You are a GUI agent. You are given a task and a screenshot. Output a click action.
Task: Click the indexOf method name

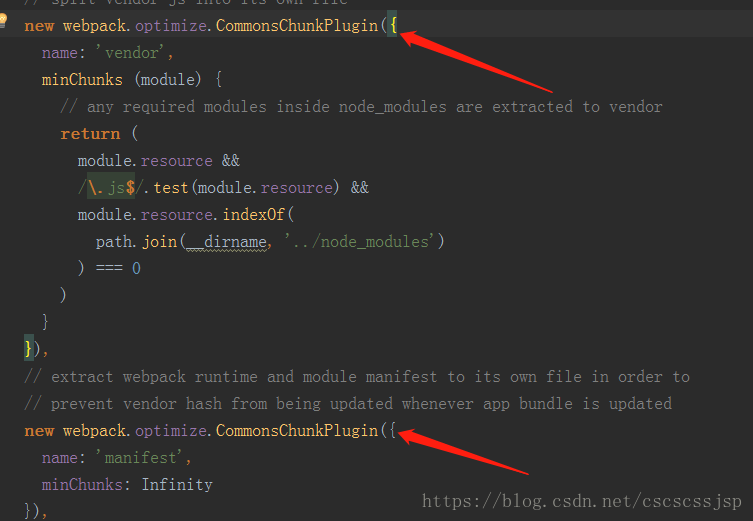click(254, 215)
